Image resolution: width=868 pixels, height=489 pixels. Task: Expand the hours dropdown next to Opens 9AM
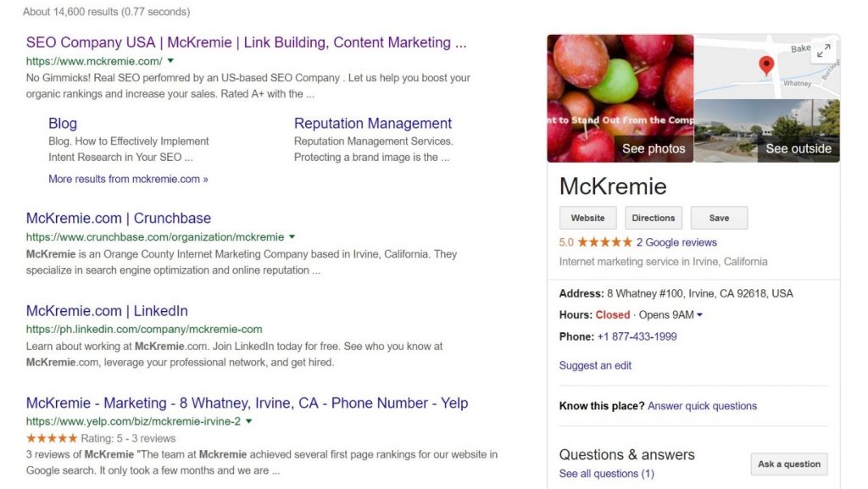(x=699, y=314)
